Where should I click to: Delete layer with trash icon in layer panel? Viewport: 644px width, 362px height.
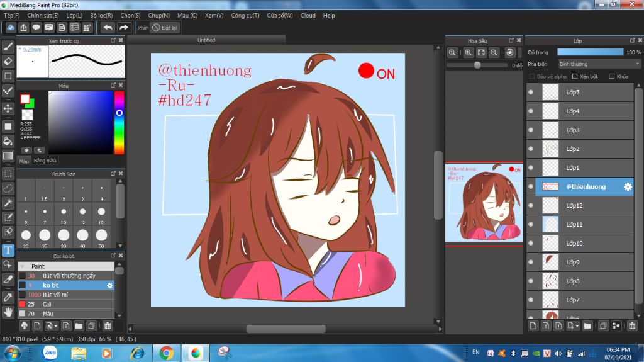tap(632, 326)
